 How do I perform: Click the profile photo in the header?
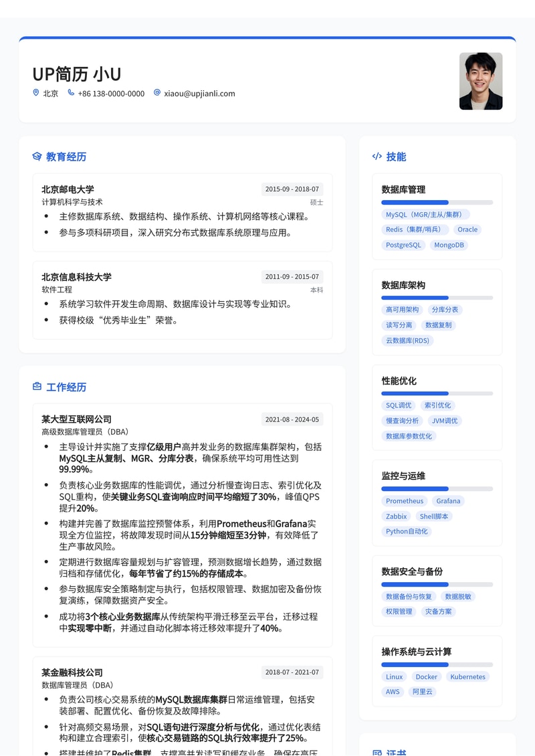point(480,82)
